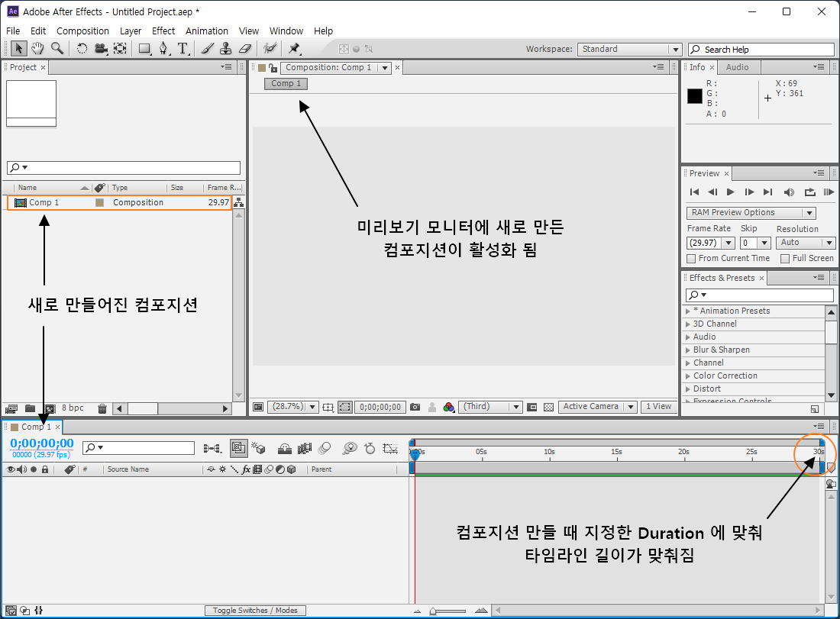The width and height of the screenshot is (840, 619).
Task: Select the Pen tool
Action: [164, 49]
